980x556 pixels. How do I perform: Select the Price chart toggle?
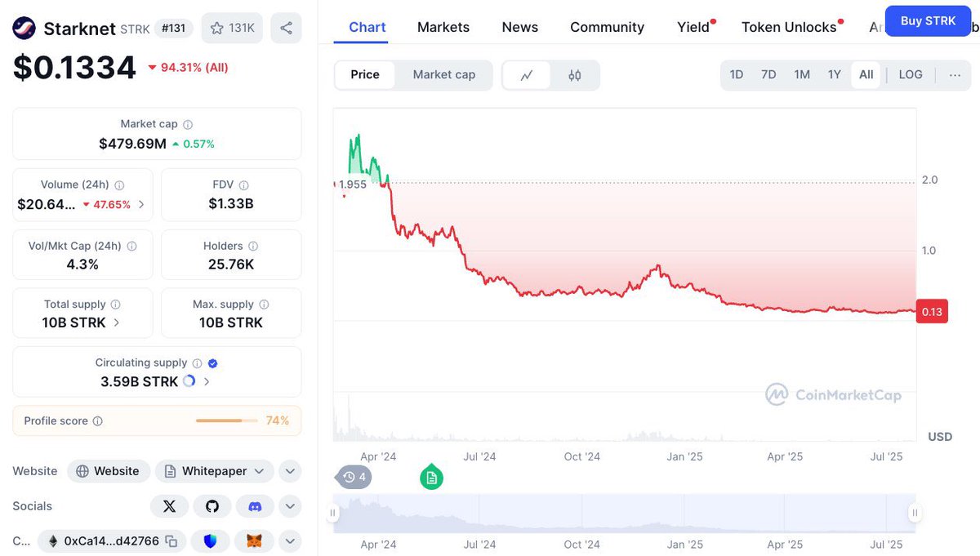[x=365, y=74]
